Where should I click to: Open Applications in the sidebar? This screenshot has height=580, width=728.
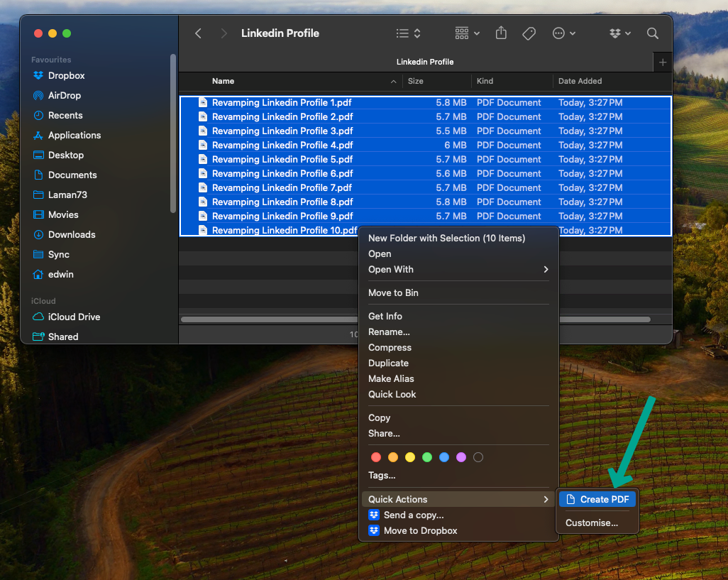75,136
